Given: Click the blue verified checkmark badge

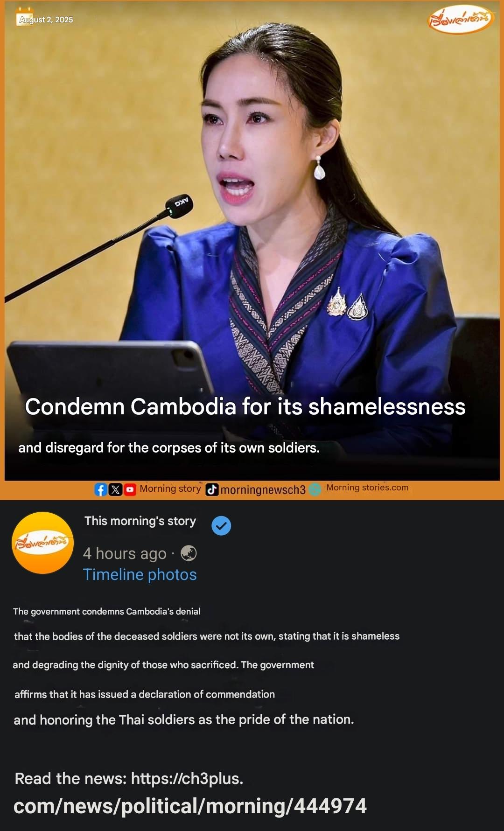Looking at the screenshot, I should 221,525.
